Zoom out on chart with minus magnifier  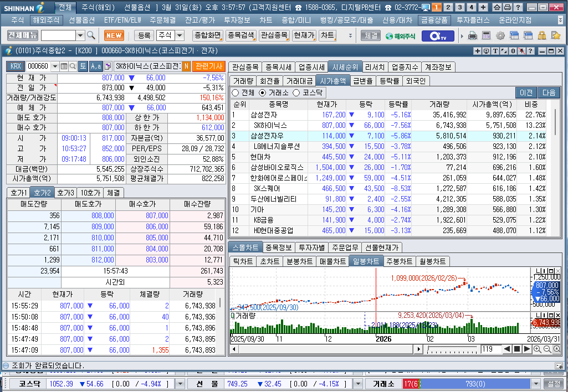tap(547, 349)
